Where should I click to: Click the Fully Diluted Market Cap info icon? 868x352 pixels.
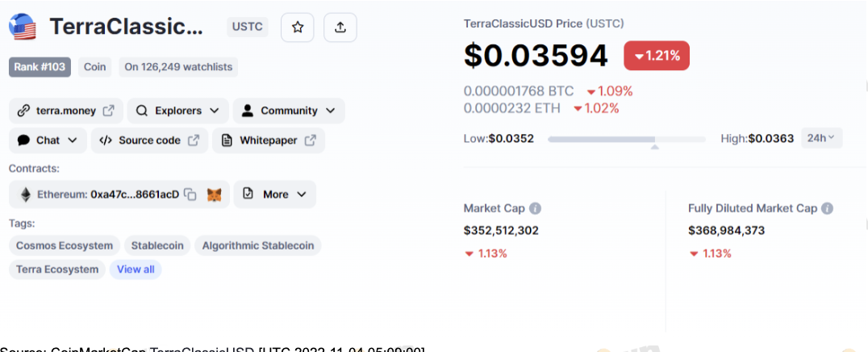point(827,208)
